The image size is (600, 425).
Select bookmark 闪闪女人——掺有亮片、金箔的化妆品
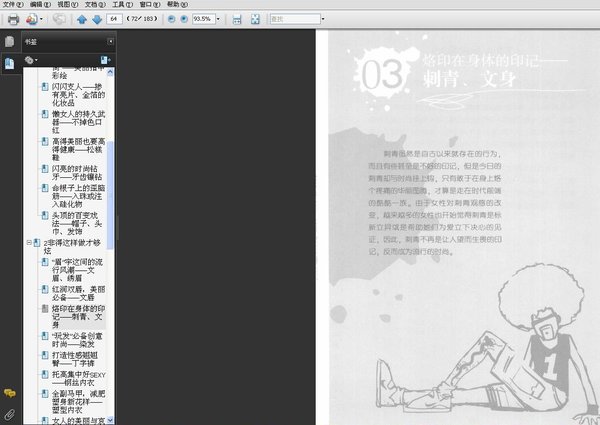point(78,95)
